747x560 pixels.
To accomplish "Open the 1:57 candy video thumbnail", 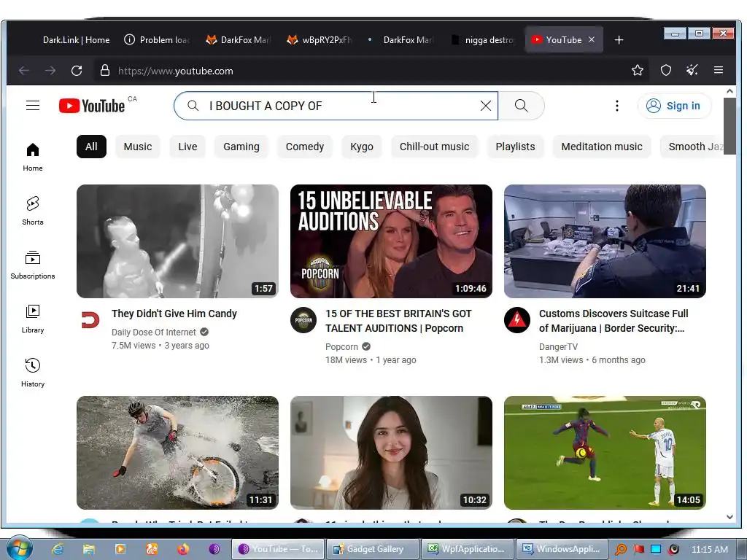I will point(177,241).
